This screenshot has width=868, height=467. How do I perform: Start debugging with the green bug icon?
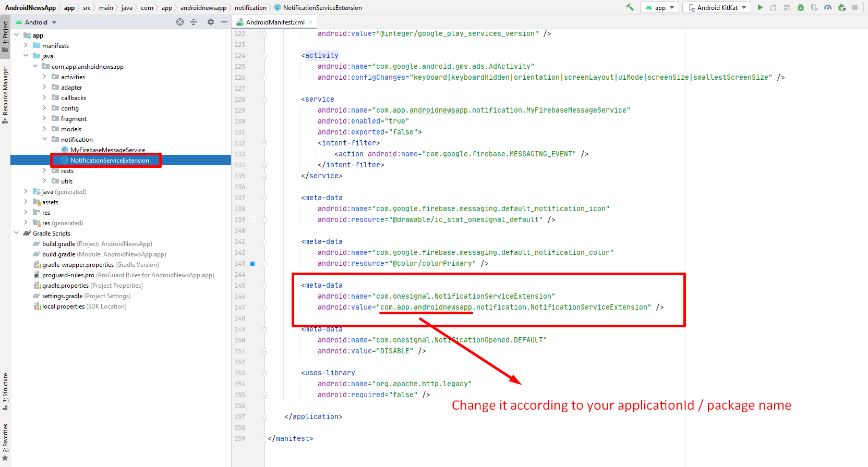[801, 7]
